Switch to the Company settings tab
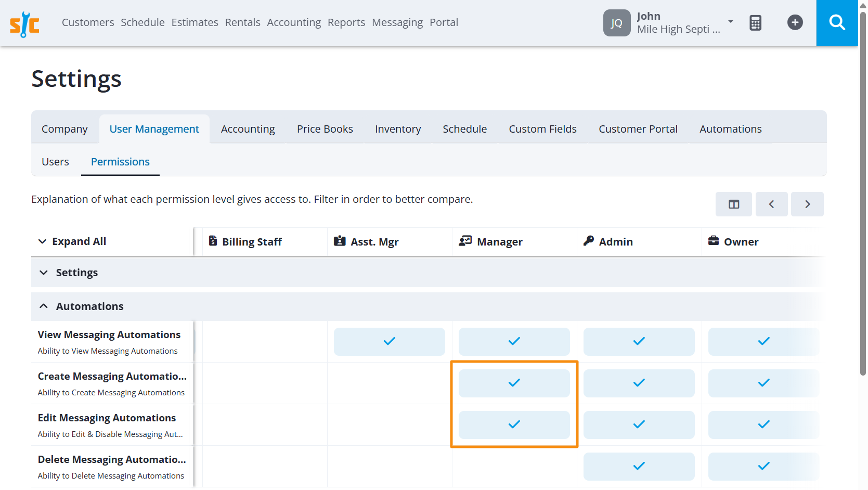The image size is (868, 490). coord(64,129)
